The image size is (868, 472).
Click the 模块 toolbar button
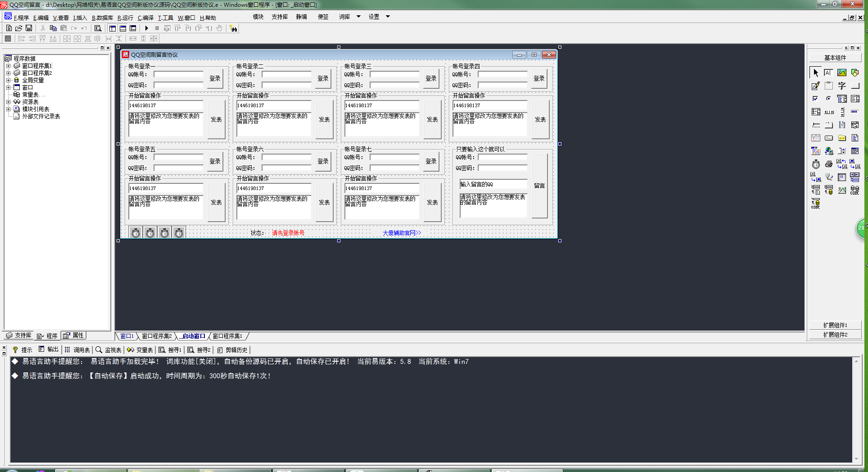(258, 17)
